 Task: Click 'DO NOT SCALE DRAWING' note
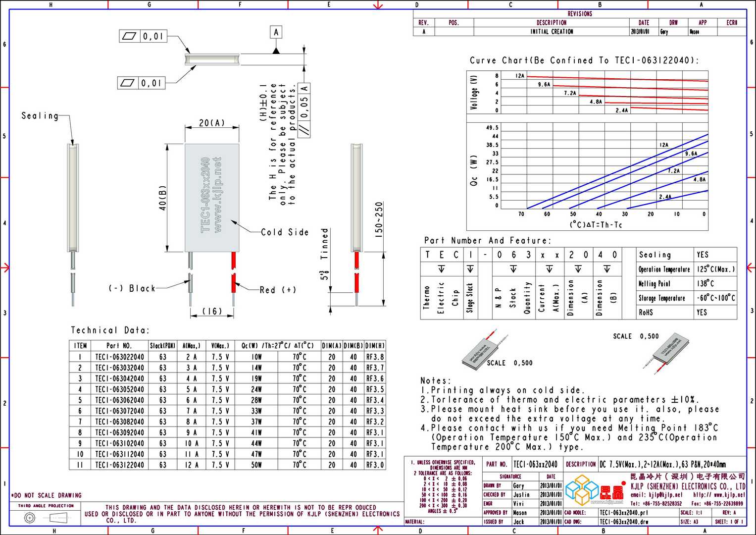[46, 495]
